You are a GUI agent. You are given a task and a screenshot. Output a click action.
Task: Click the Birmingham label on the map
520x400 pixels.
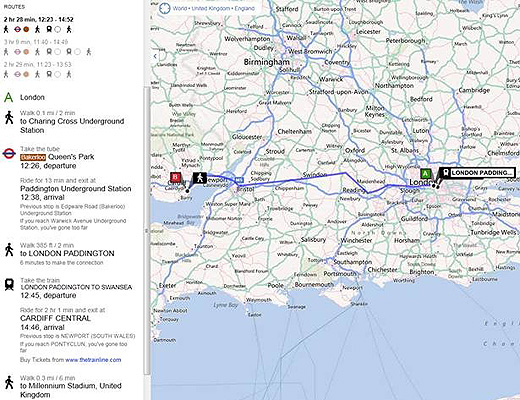(267, 62)
